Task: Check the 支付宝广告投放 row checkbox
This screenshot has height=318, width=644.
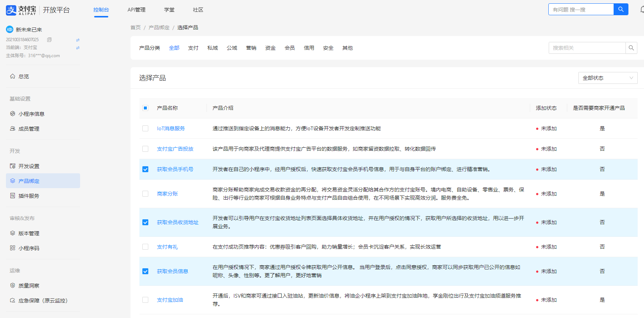Action: point(145,149)
